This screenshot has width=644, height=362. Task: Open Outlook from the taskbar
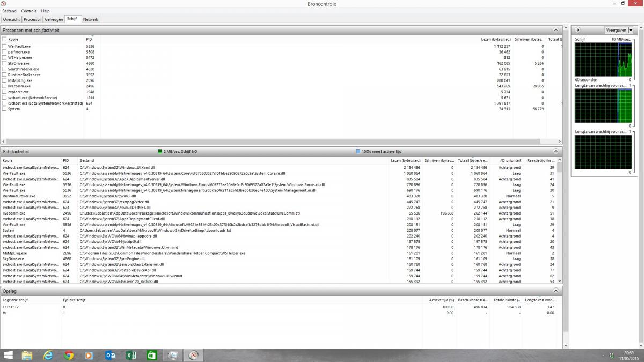pos(111,355)
